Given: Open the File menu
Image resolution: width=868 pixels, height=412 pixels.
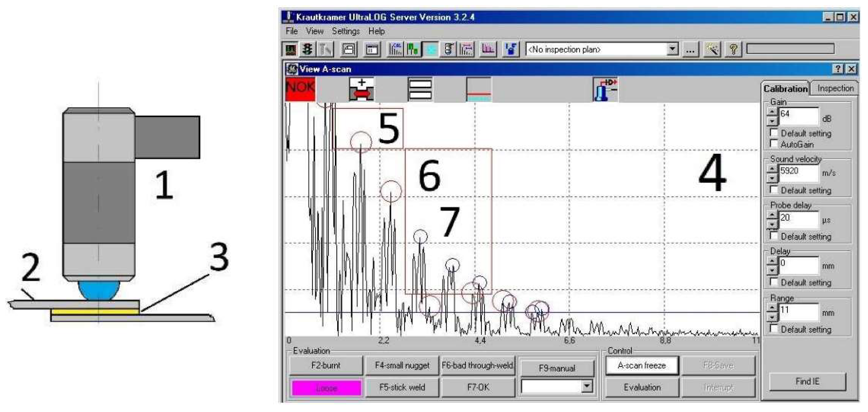Looking at the screenshot, I should coord(292,31).
